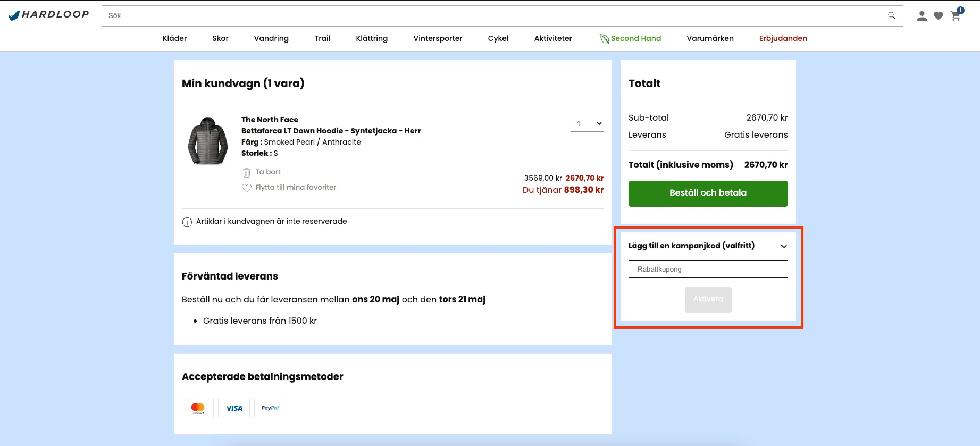
Task: Open the Skor menu
Action: tap(220, 38)
